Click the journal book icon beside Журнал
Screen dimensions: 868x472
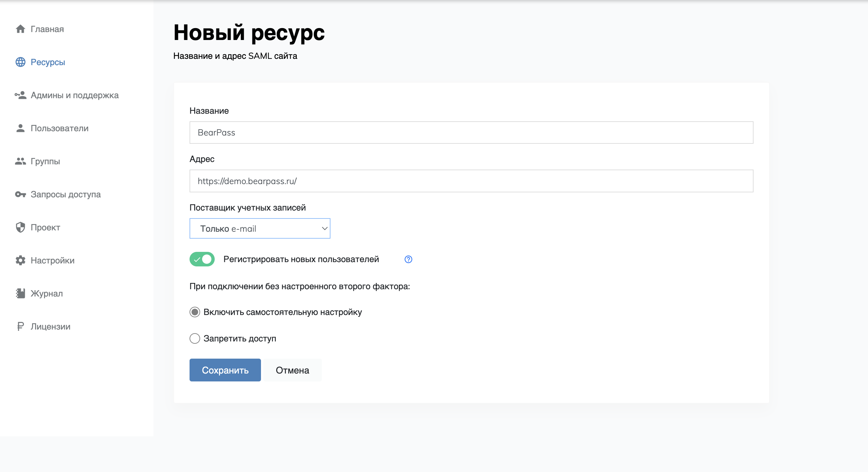tap(20, 293)
